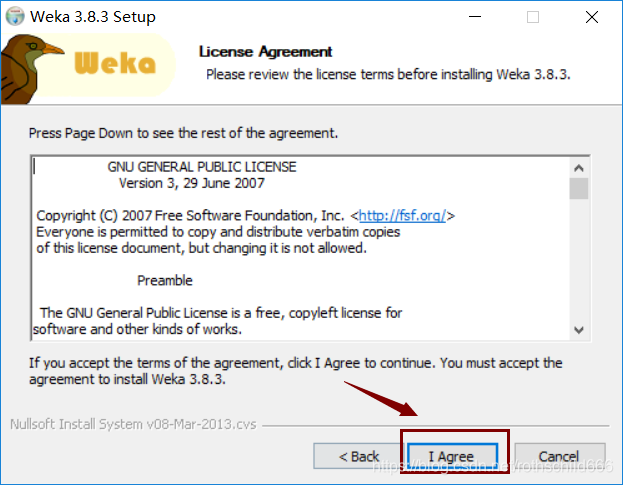Click the license scrollbar down arrow
Screen dimensions: 623x485
(579, 329)
